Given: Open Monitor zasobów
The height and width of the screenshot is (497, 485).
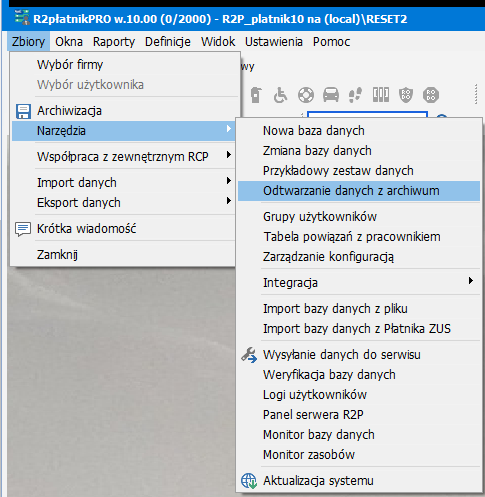Looking at the screenshot, I should (x=359, y=455).
